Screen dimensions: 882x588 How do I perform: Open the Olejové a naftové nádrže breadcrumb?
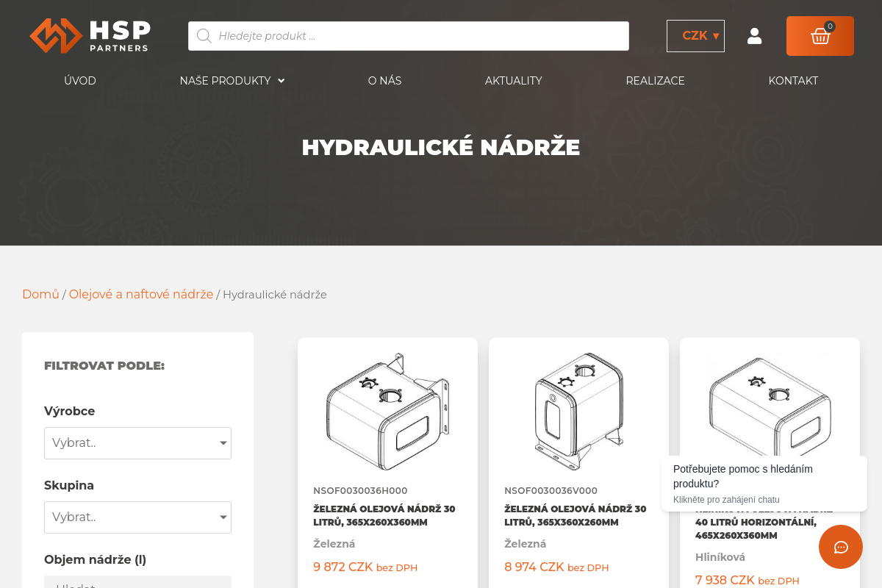point(141,294)
